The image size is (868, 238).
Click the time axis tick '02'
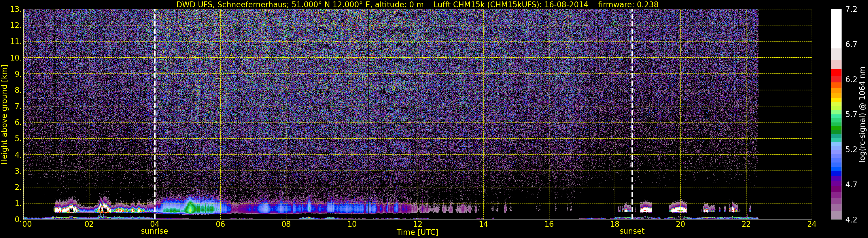point(89,224)
